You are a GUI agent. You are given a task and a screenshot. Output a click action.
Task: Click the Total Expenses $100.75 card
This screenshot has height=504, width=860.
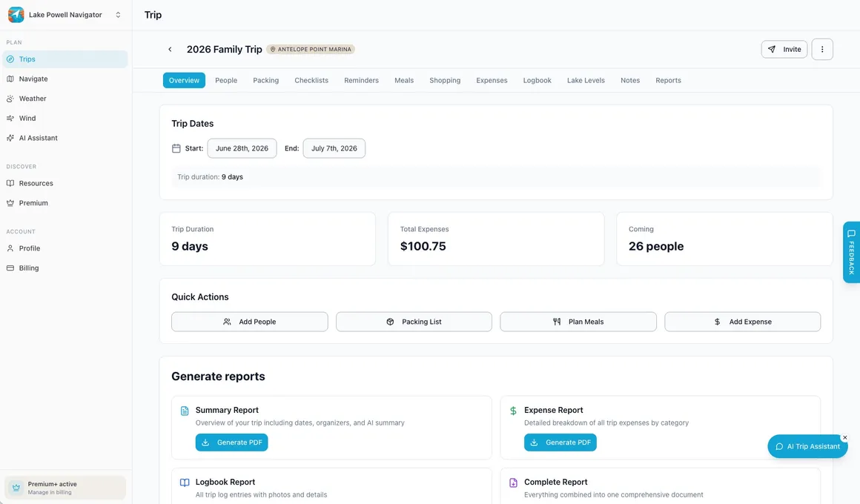[496, 239]
